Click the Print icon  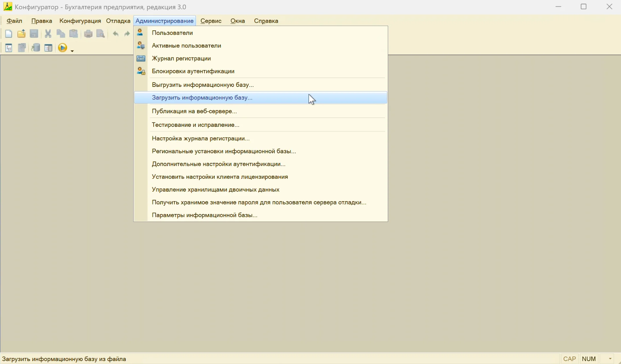pyautogui.click(x=88, y=34)
